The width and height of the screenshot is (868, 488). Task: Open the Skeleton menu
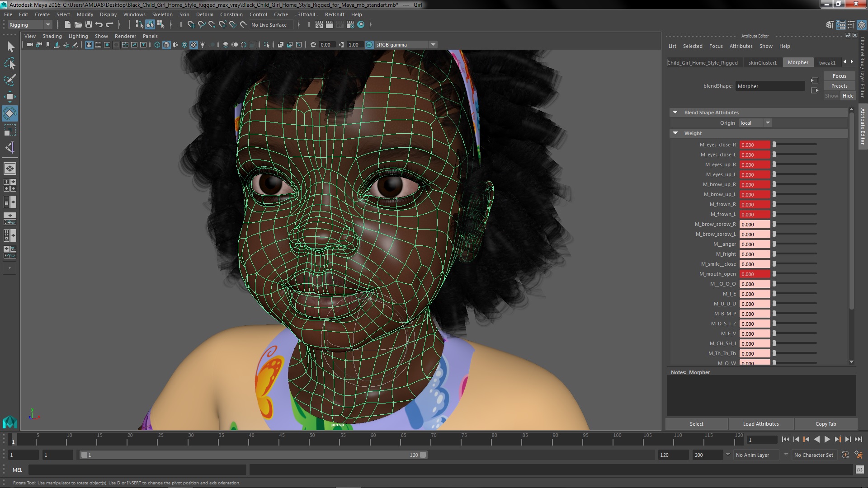tap(162, 14)
